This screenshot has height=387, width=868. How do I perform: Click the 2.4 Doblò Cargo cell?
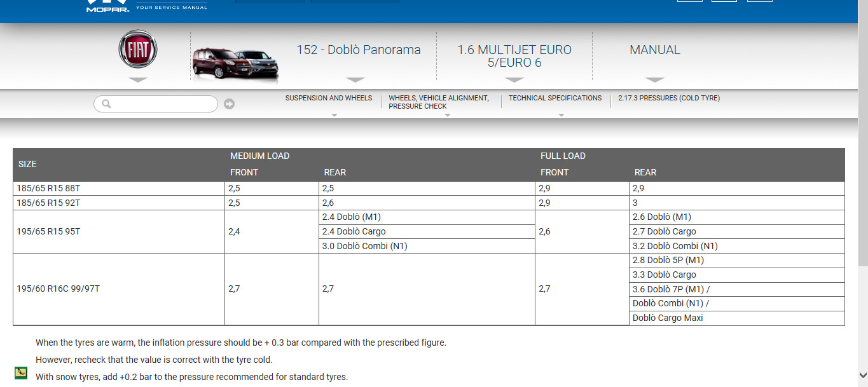click(x=427, y=231)
